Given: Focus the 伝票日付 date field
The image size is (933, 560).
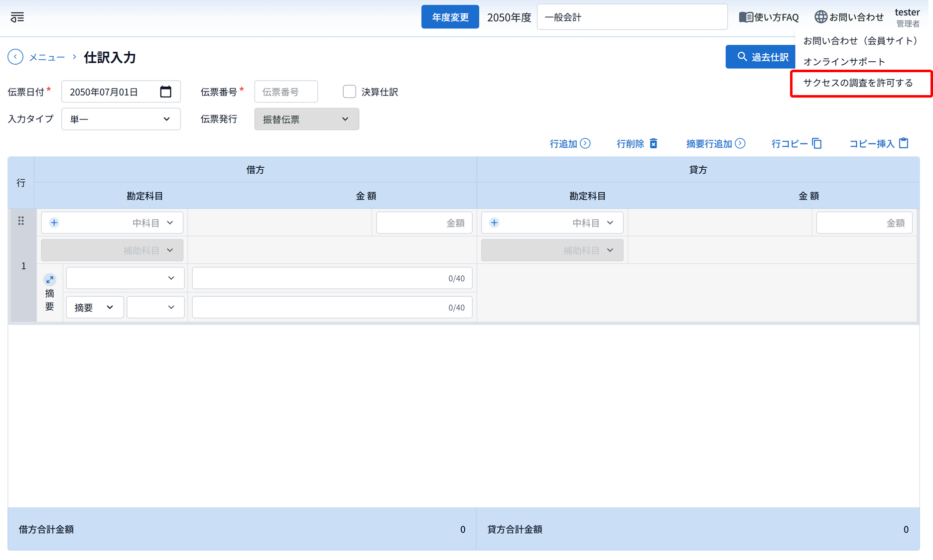Looking at the screenshot, I should click(x=121, y=92).
